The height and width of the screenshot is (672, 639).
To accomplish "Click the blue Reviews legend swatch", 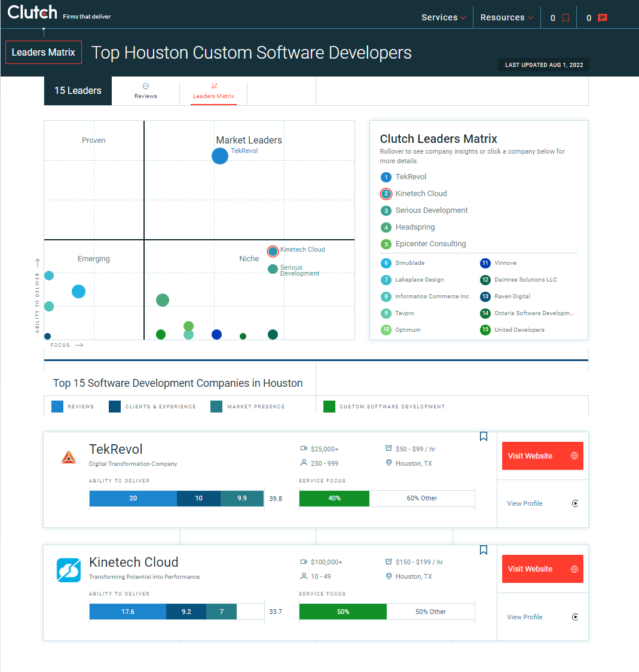I will (57, 407).
